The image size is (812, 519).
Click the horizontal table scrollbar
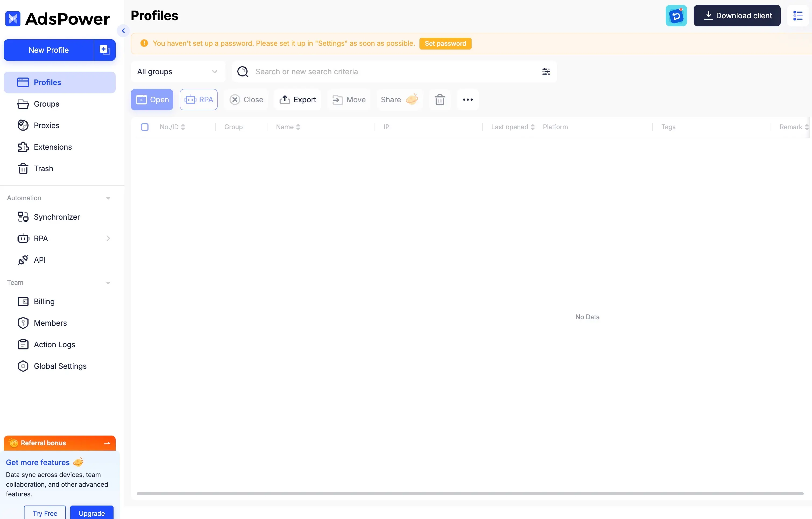click(470, 494)
